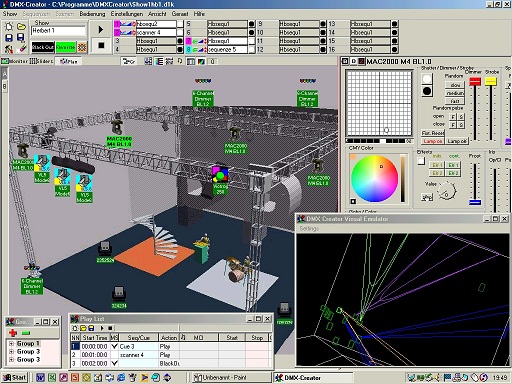Switch to the Monitor tab
The width and height of the screenshot is (512, 384).
click(x=14, y=61)
